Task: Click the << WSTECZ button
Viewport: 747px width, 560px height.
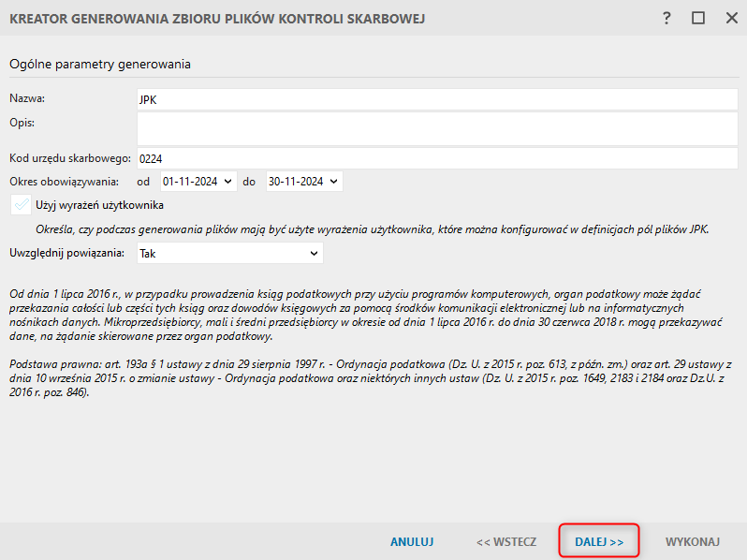Action: (506, 542)
